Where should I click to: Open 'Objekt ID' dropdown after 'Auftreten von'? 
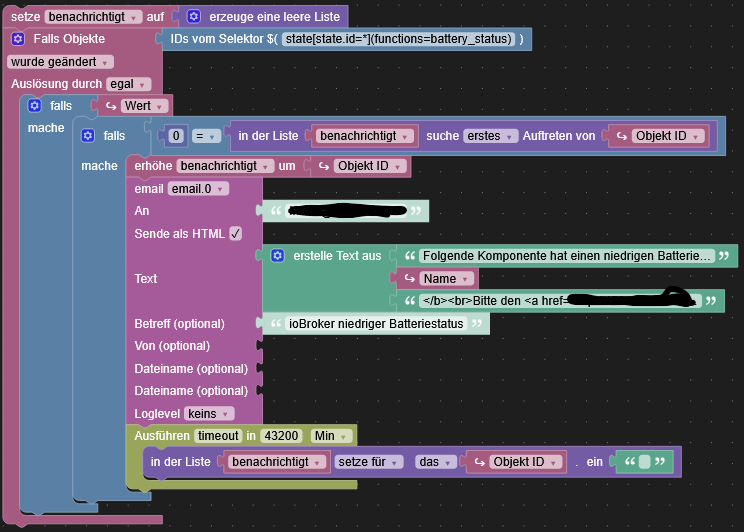[668, 136]
